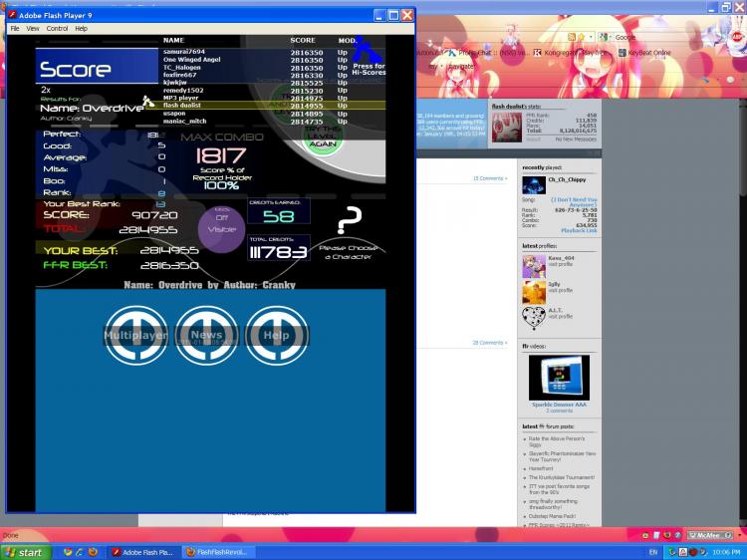
Task: Click the McAfee status bar button
Action: 709,536
